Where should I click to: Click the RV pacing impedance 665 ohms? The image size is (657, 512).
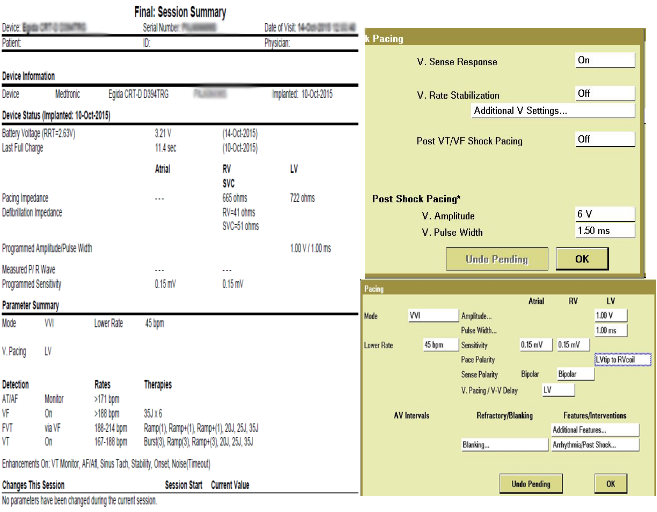(235, 198)
